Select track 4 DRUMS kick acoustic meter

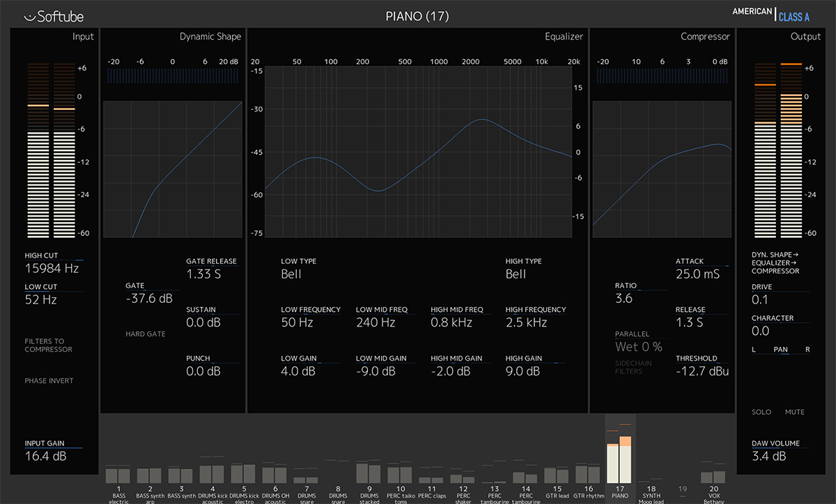[x=212, y=473]
